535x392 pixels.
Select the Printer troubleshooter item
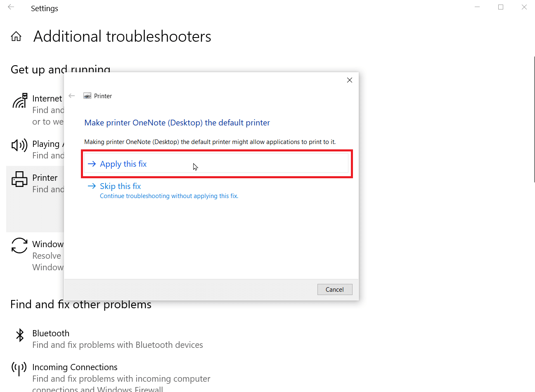35,199
